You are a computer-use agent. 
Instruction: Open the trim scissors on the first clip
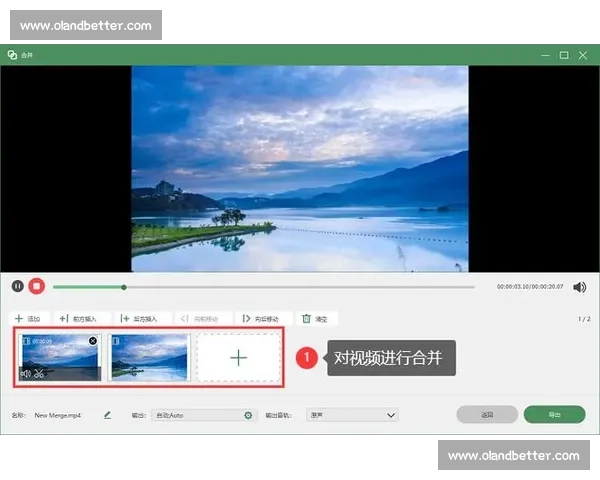point(39,373)
